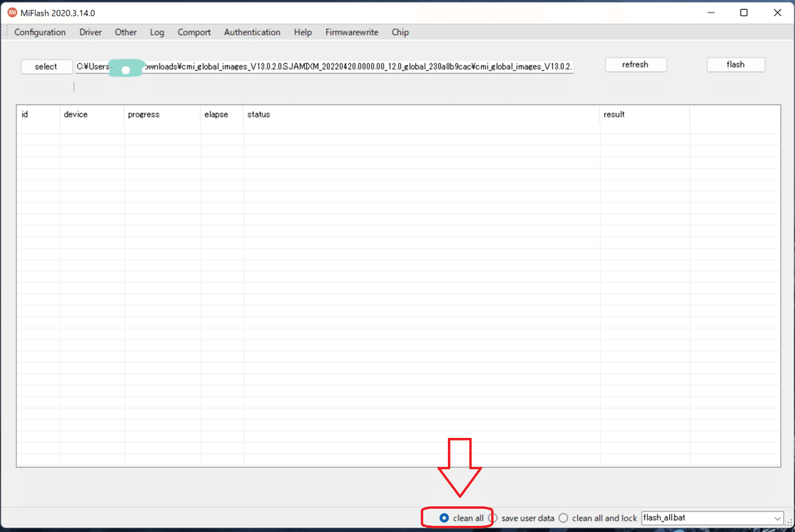Screen dimensions: 795x532
Task: Click the MiFlash logo icon in title bar
Action: click(12, 13)
